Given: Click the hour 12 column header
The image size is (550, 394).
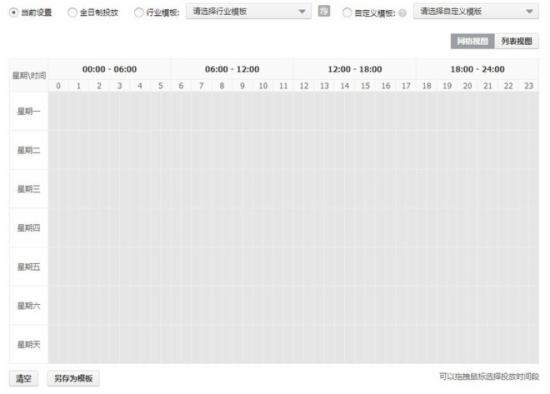Looking at the screenshot, I should pos(304,86).
